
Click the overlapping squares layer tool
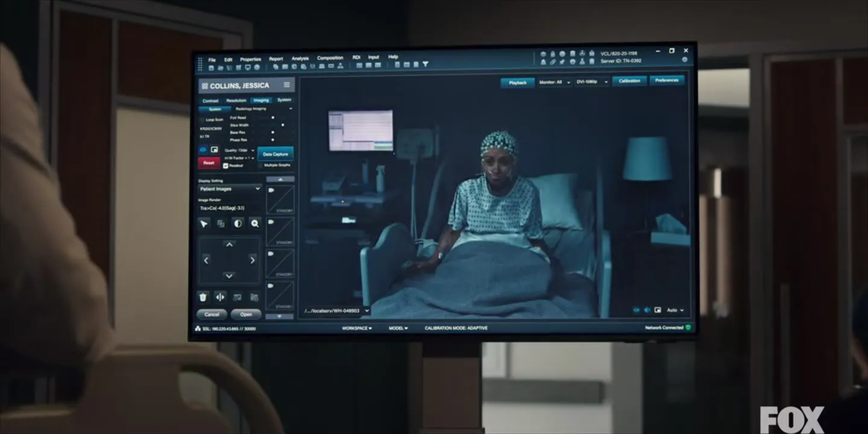pyautogui.click(x=221, y=224)
